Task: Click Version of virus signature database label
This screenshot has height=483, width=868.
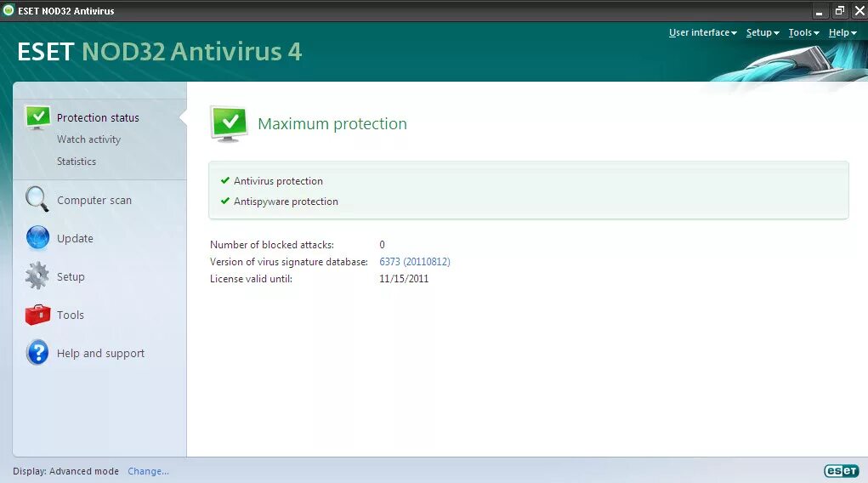Action: tap(289, 262)
